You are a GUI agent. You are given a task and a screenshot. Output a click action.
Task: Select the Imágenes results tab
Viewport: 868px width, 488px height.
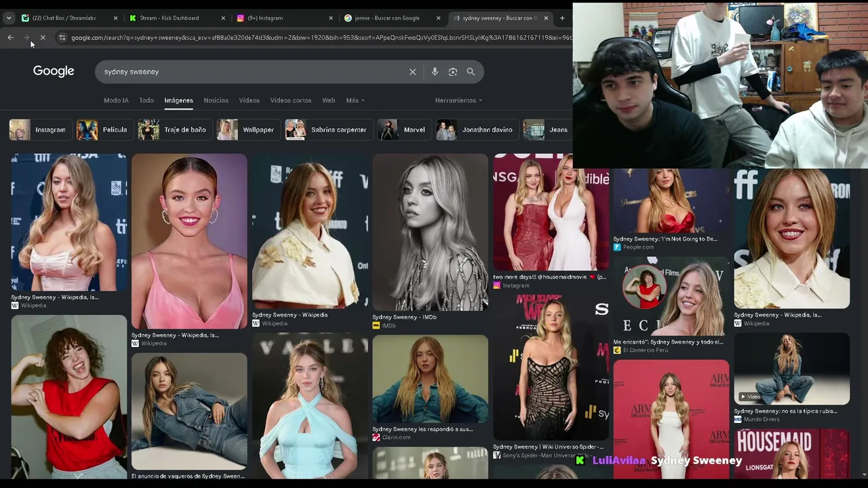coord(178,100)
